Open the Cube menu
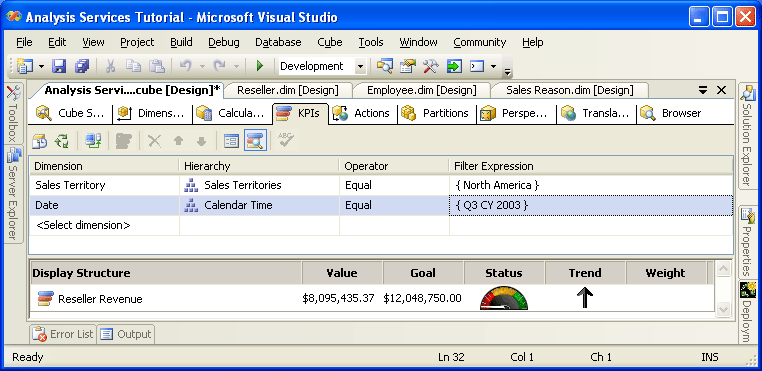The width and height of the screenshot is (762, 371). tap(330, 42)
